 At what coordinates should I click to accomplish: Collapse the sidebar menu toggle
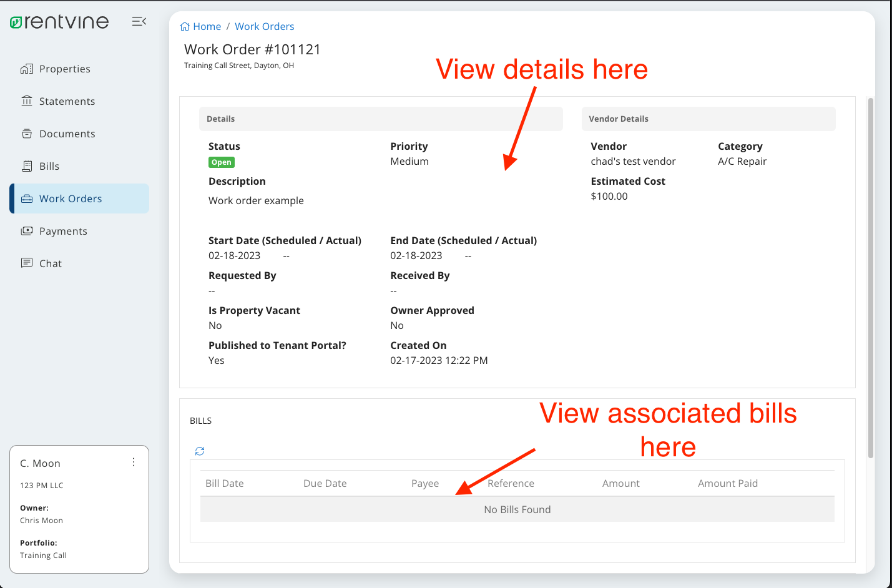tap(139, 22)
